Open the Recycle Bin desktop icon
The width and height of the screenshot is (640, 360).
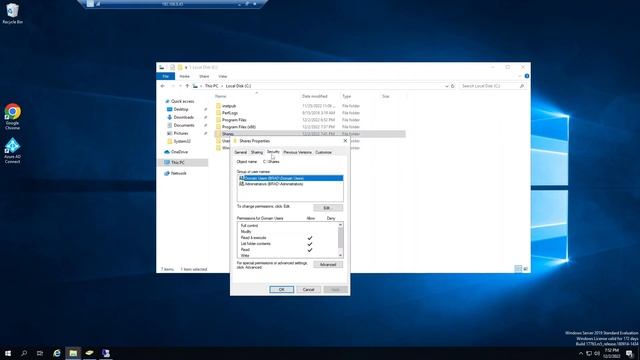[12, 13]
